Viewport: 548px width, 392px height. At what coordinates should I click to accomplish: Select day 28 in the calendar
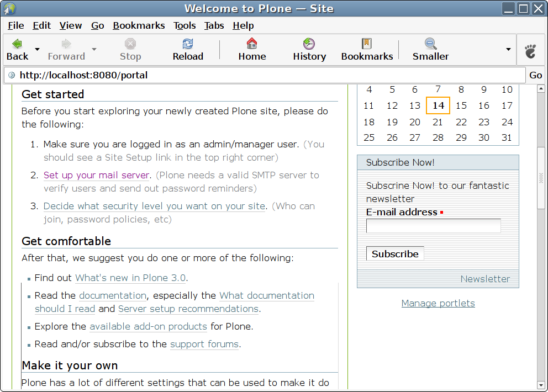point(438,137)
